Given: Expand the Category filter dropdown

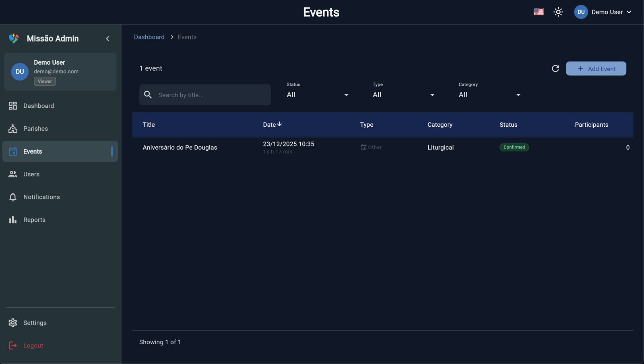Looking at the screenshot, I should click(x=489, y=95).
